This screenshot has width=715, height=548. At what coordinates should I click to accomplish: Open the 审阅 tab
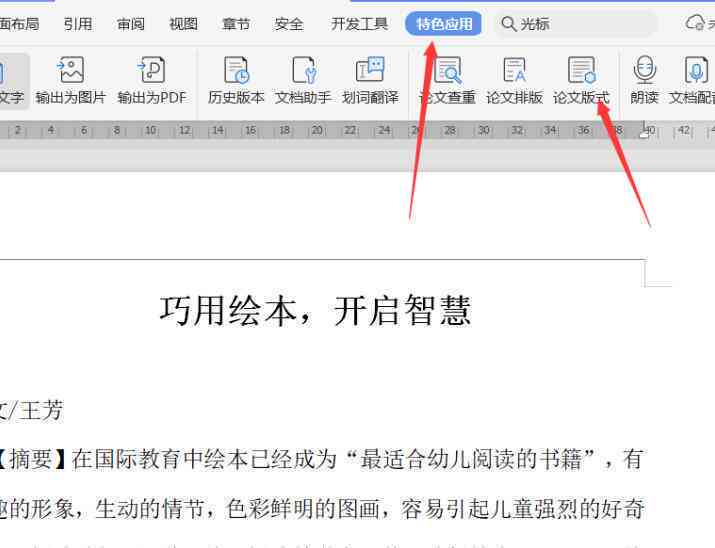(x=131, y=24)
